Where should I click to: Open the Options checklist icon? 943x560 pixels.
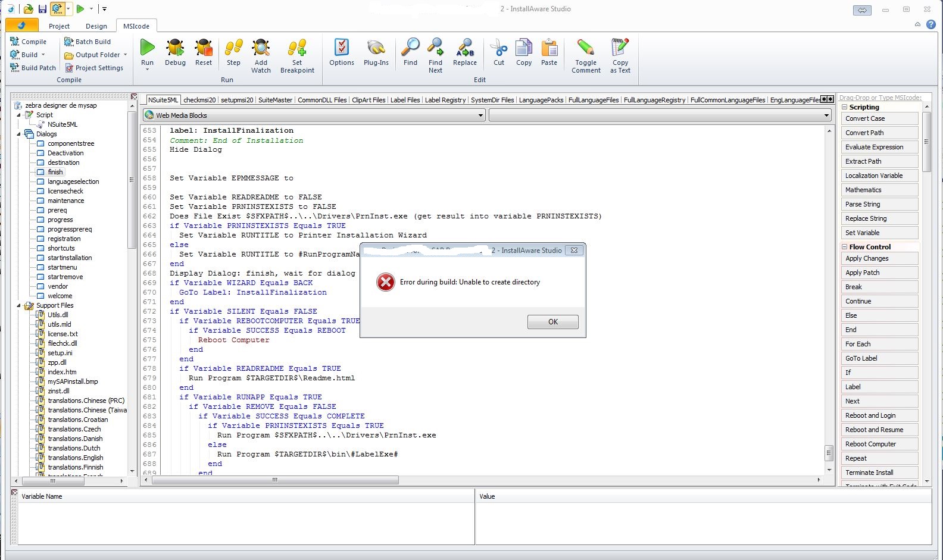click(x=342, y=47)
